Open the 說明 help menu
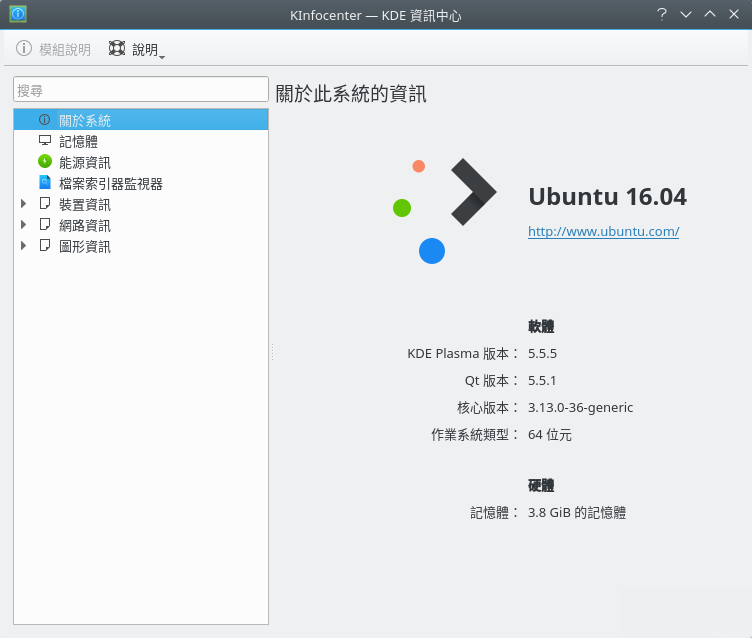 pyautogui.click(x=137, y=49)
